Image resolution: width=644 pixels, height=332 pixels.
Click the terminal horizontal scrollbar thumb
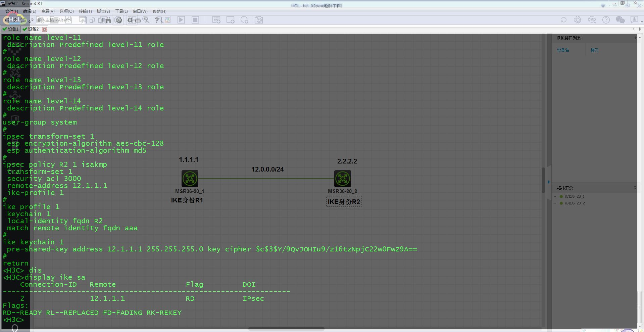(286, 329)
